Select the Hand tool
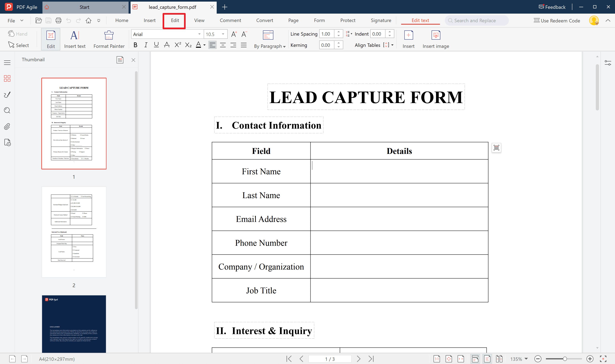Screen dimensions: 615x364 point(18,34)
